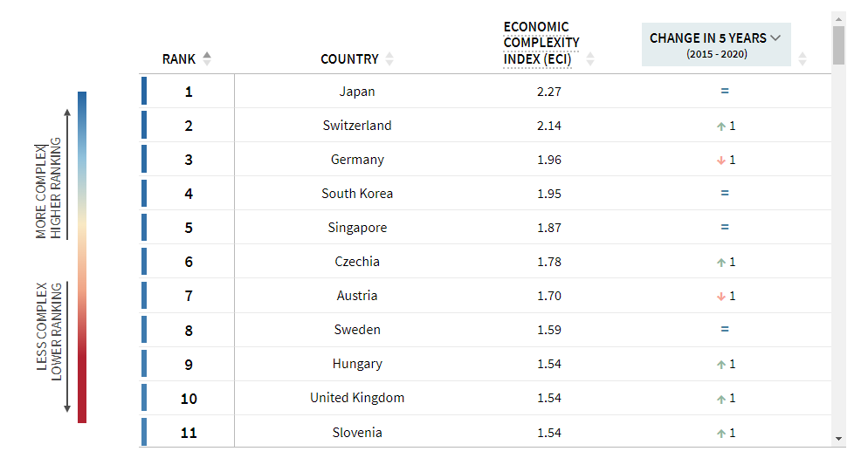868x465 pixels.
Task: Click the complexity color gradient bar
Action: coord(82,257)
